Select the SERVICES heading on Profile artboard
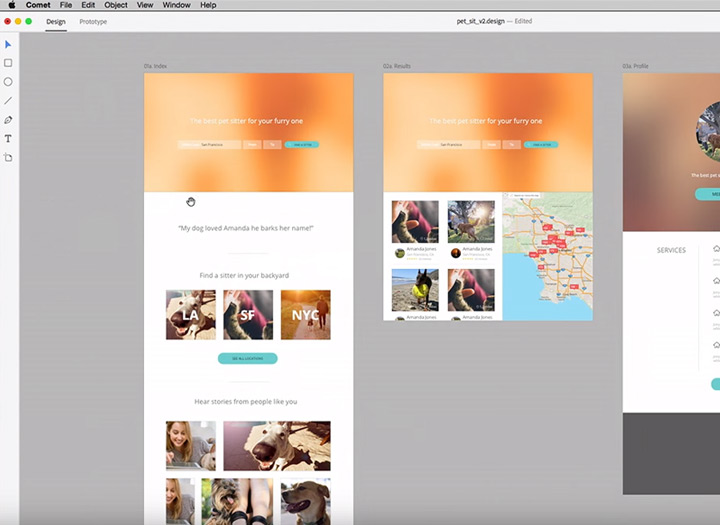Screen dimensions: 720x525 (671, 250)
